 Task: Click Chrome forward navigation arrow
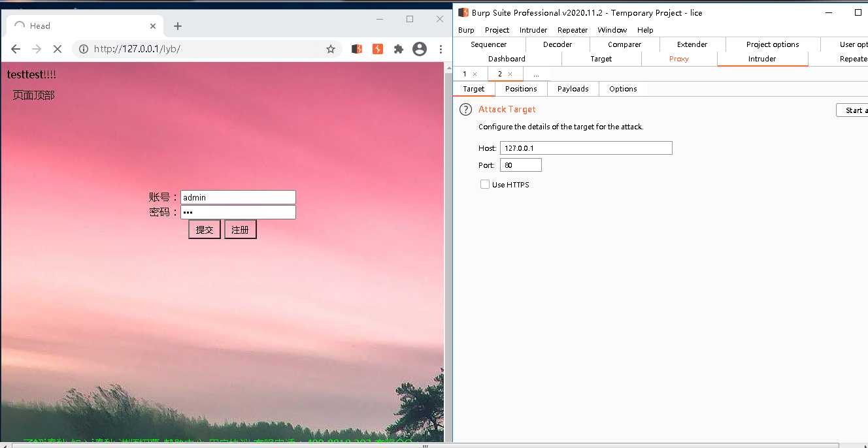(37, 49)
